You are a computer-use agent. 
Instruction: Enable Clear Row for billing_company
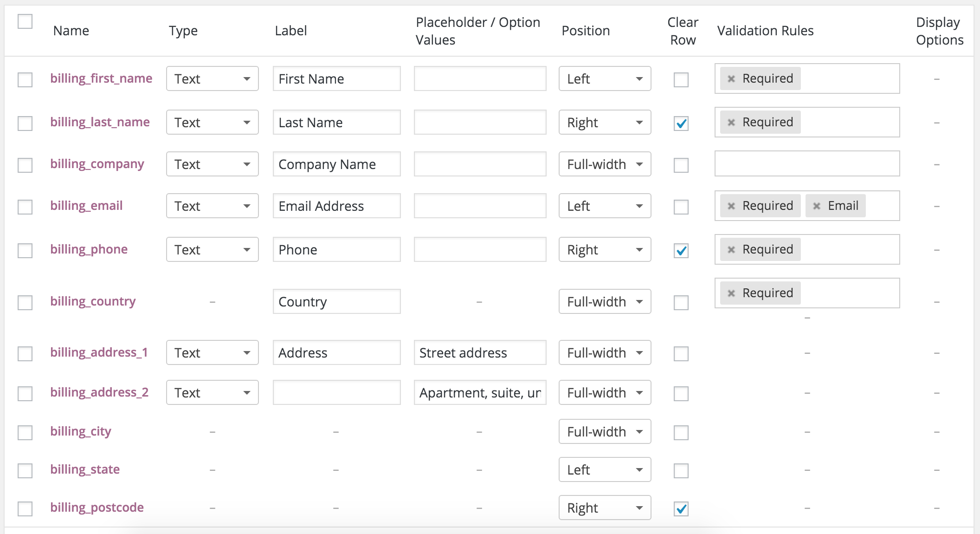tap(681, 165)
